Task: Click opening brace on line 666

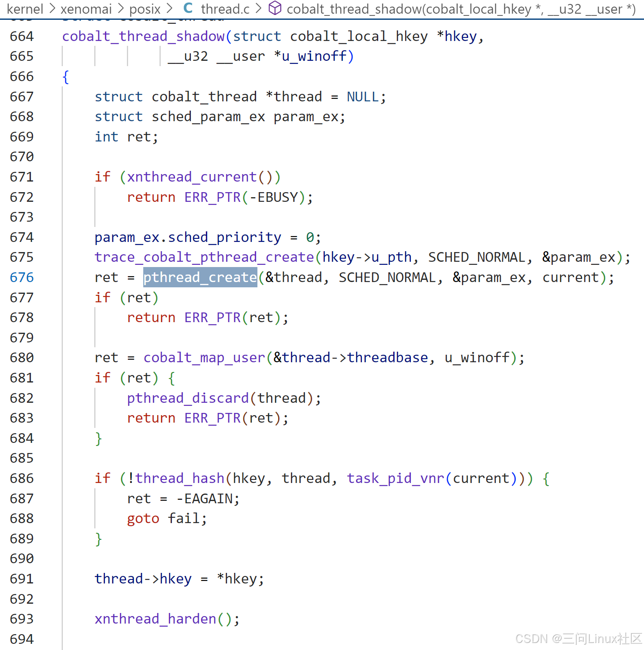Action: pyautogui.click(x=66, y=77)
